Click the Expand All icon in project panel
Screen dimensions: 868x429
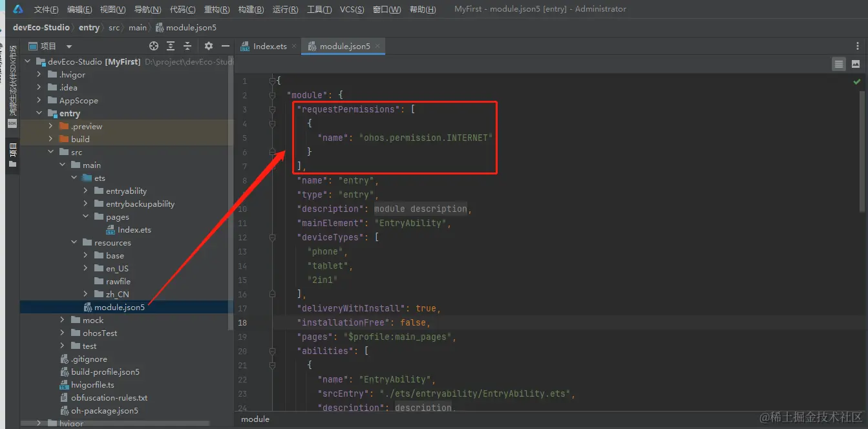point(171,46)
